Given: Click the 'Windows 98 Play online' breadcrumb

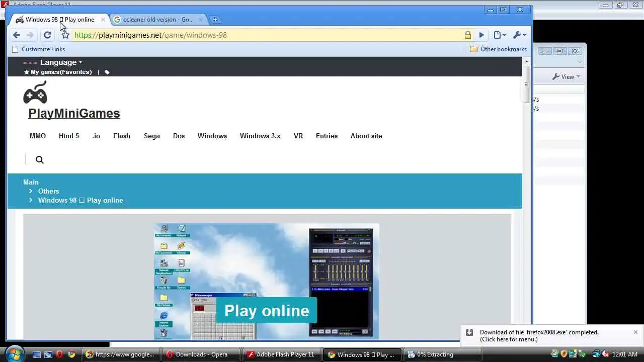Looking at the screenshot, I should [80, 200].
